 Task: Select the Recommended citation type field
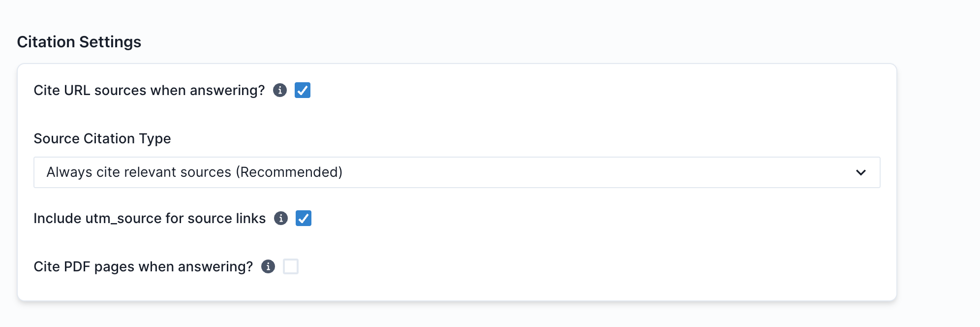click(457, 172)
